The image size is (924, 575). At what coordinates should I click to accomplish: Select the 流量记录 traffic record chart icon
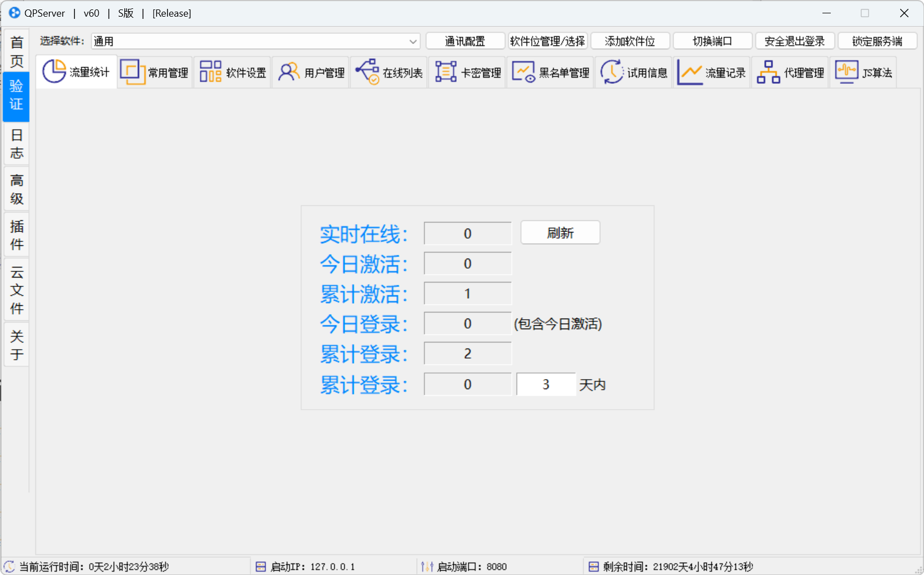tap(690, 72)
